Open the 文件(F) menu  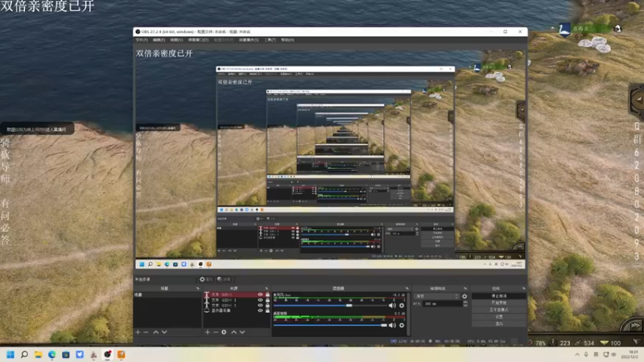[x=142, y=40]
